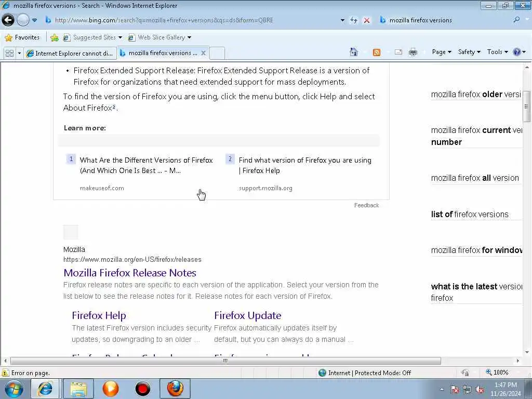Open the Page menu
The width and height of the screenshot is (532, 399).
pos(442,52)
